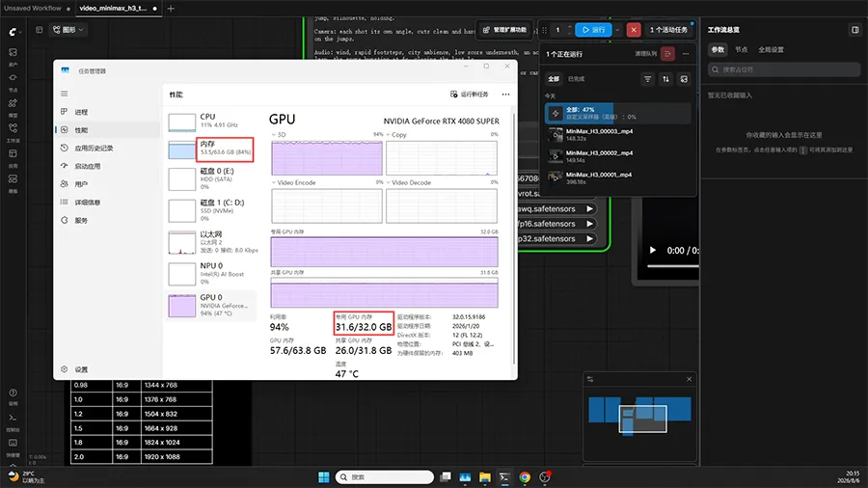The image size is (868, 488).
Task: Click the 搜索占位符 search field
Action: (784, 69)
